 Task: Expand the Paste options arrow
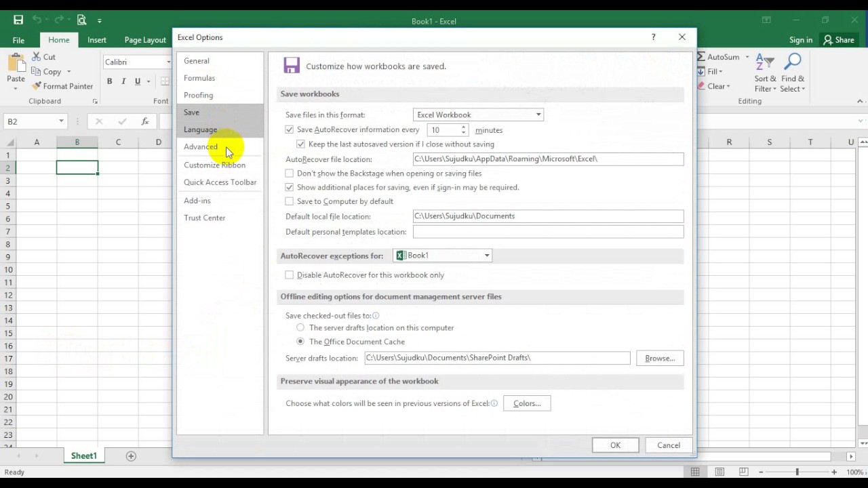tap(16, 89)
